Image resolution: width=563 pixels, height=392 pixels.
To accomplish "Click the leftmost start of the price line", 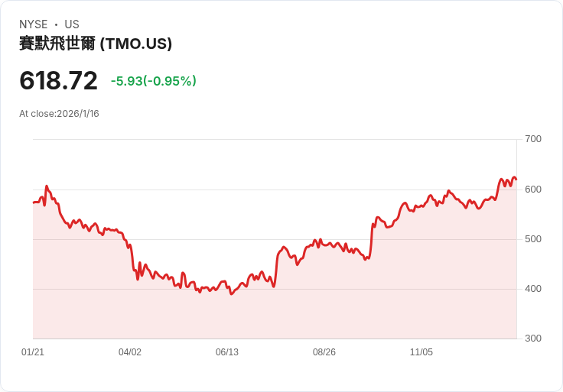I will pos(34,202).
